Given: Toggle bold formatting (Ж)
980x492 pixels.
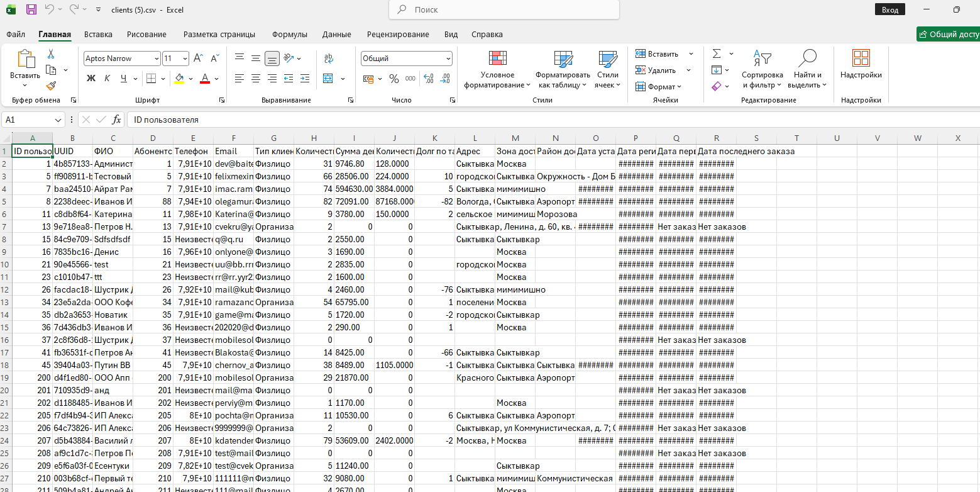Looking at the screenshot, I should [91, 79].
